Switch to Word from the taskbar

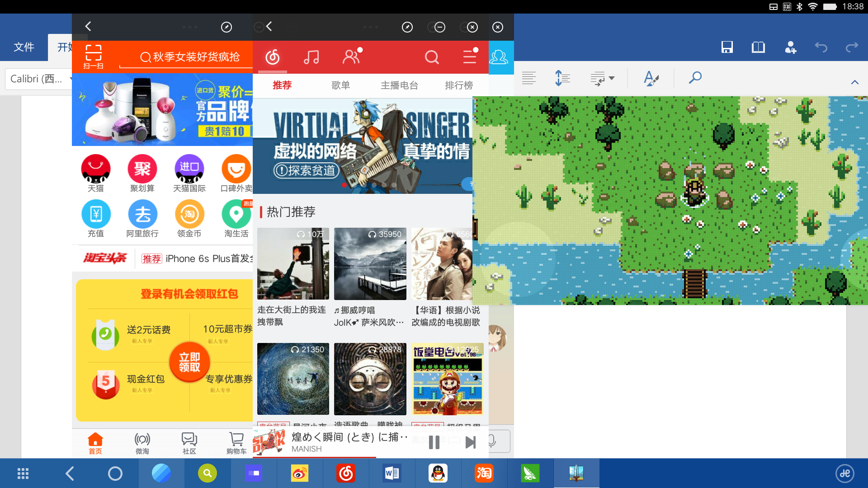tap(392, 474)
